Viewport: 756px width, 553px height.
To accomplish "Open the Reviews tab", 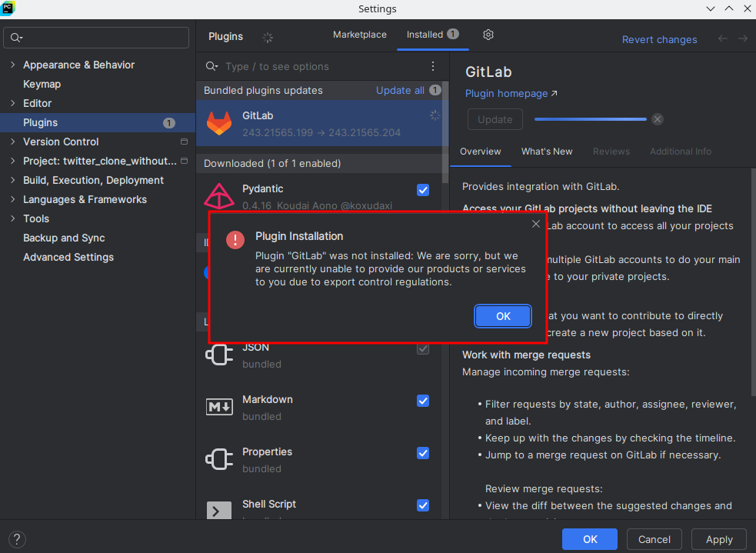I will pyautogui.click(x=611, y=152).
